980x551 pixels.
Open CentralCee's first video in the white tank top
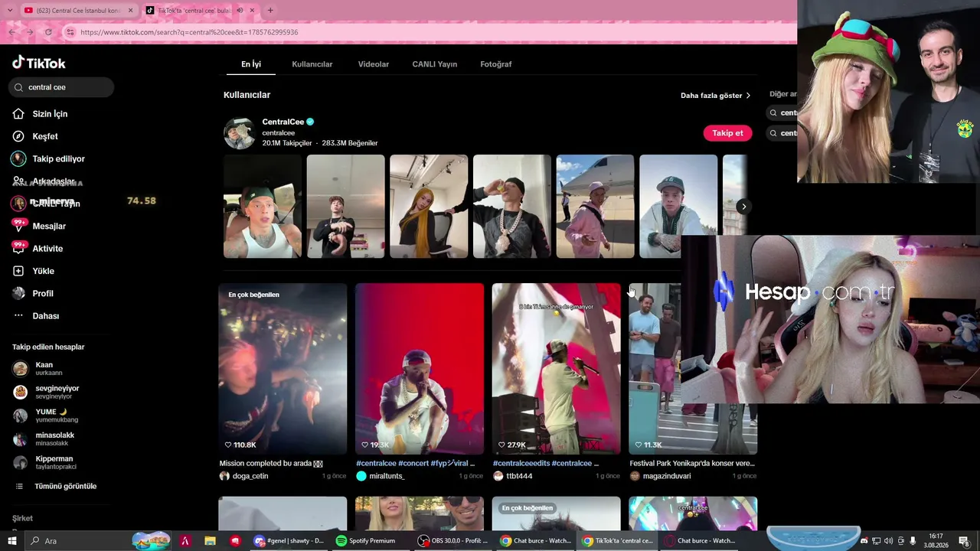[263, 207]
